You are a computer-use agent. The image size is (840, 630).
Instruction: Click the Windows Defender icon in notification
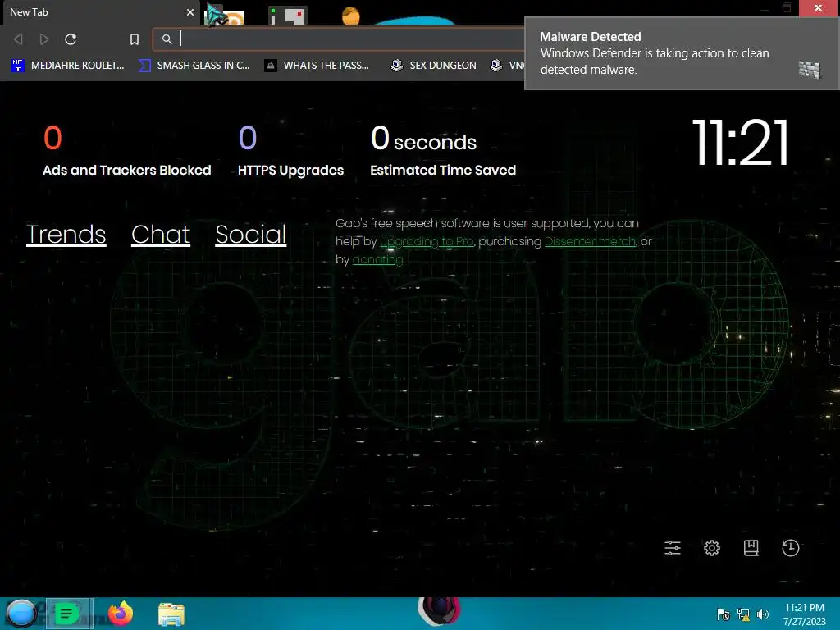tap(810, 70)
